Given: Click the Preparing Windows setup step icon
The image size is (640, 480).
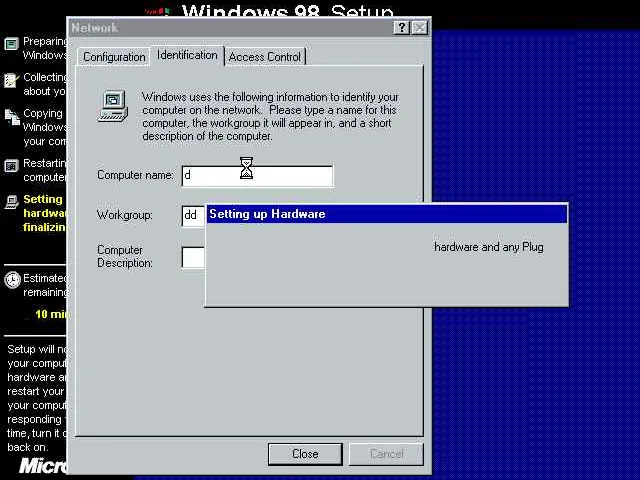Looking at the screenshot, I should coord(11,44).
